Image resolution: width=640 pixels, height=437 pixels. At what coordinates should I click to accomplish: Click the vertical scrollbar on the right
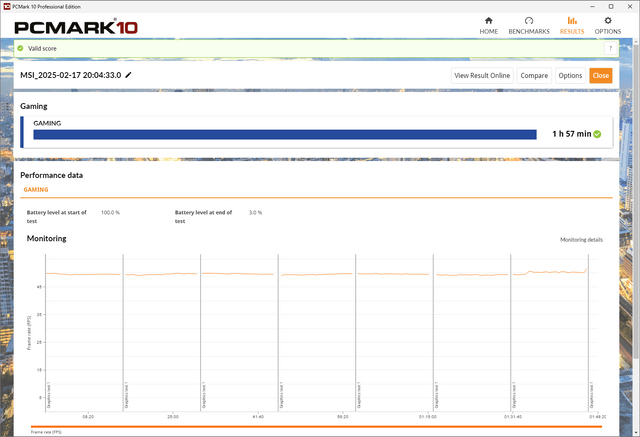pos(636,200)
